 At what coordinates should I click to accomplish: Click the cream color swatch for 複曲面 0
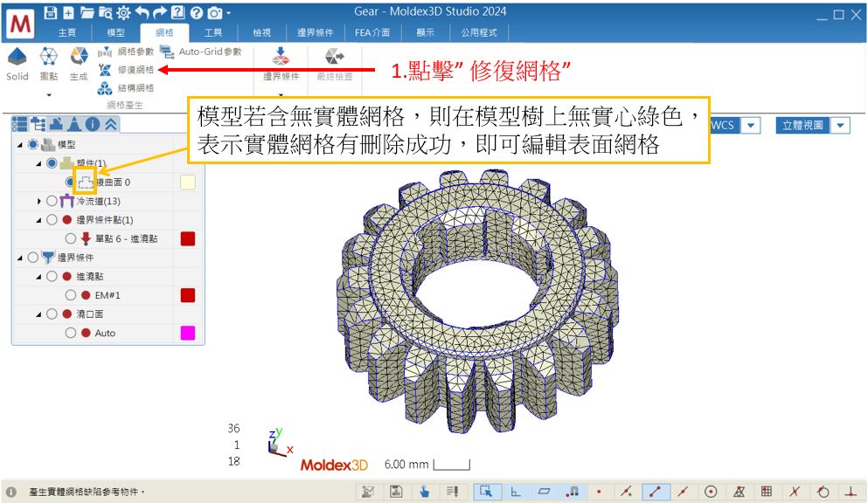click(188, 183)
